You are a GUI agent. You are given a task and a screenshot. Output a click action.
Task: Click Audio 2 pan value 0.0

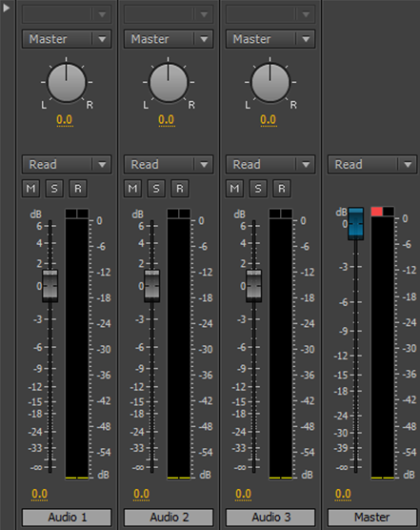(x=167, y=120)
